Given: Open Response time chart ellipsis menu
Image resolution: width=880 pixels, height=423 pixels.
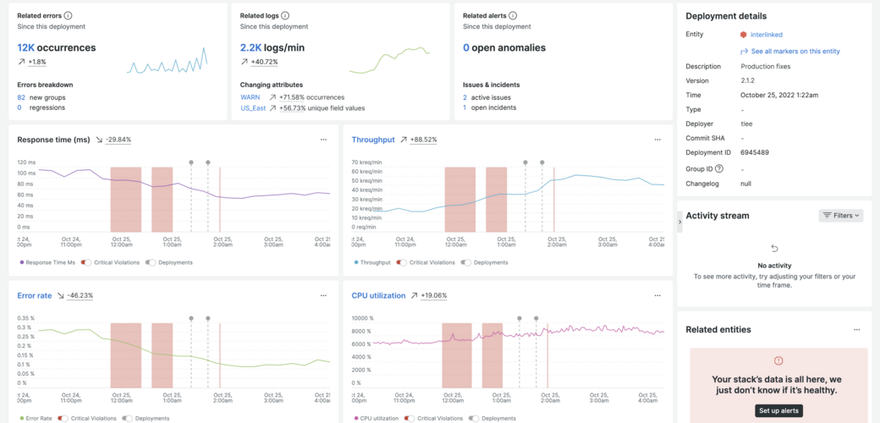Looking at the screenshot, I should 323,140.
